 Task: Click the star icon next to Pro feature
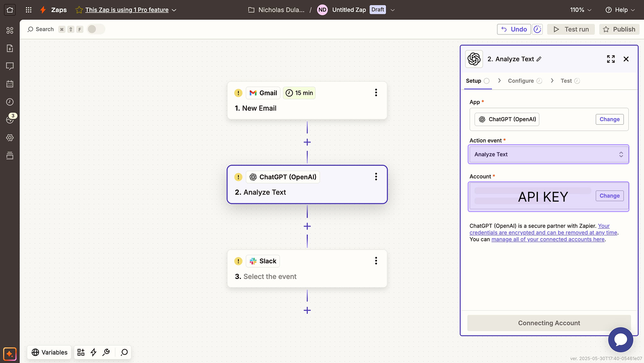click(x=79, y=10)
